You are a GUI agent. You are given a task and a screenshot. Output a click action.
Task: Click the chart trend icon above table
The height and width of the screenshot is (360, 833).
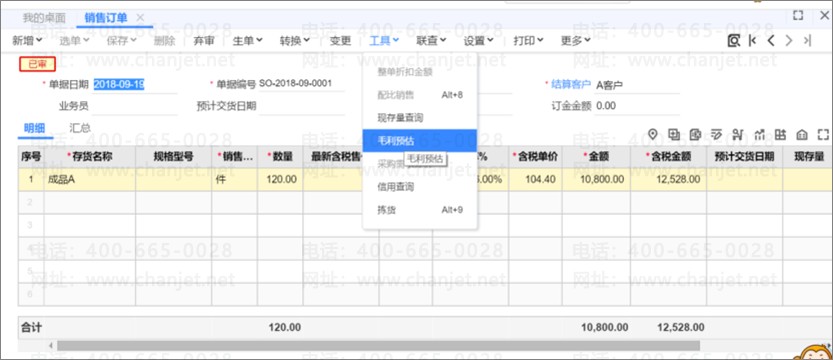[x=759, y=134]
